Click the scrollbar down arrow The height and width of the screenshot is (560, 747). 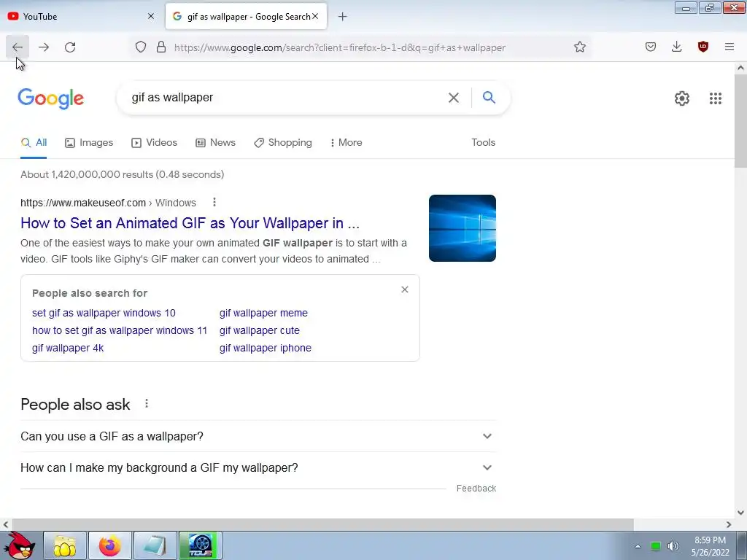click(x=740, y=513)
